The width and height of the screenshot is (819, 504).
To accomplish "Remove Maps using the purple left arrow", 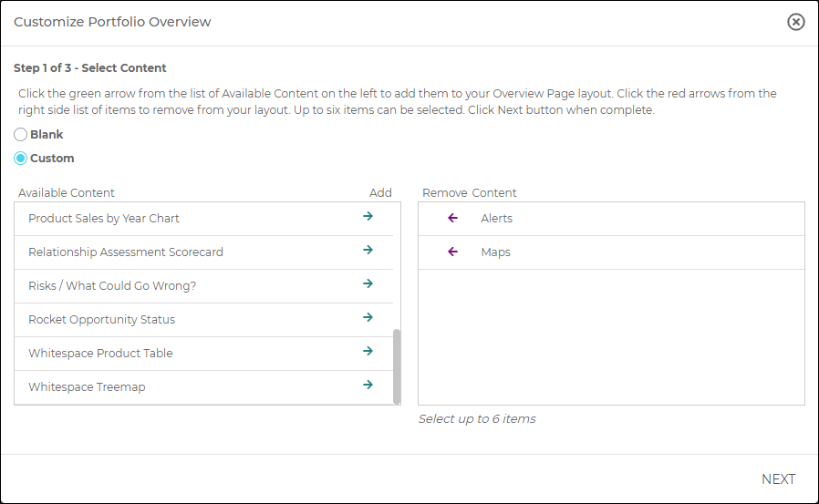I will click(x=452, y=252).
